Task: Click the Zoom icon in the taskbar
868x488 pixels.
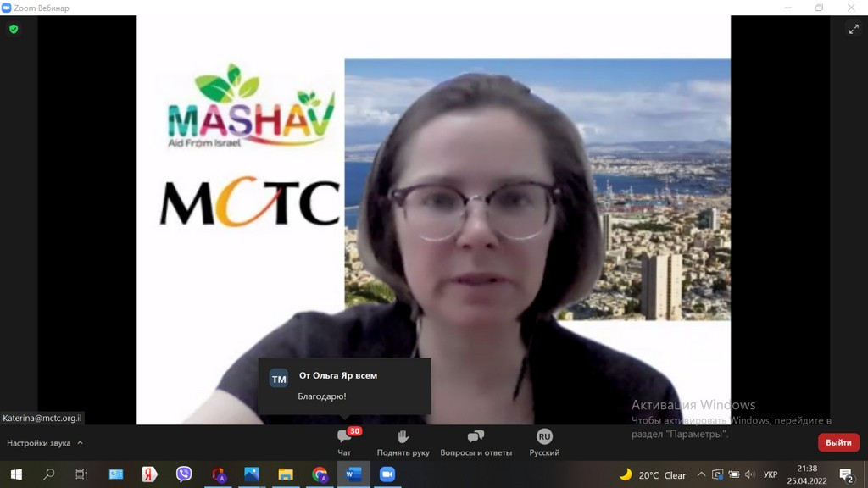Action: [x=387, y=474]
